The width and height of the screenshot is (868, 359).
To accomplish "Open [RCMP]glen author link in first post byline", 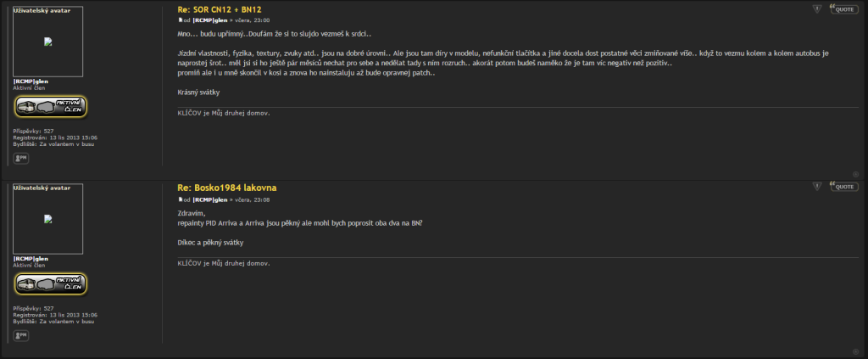I will click(x=209, y=20).
